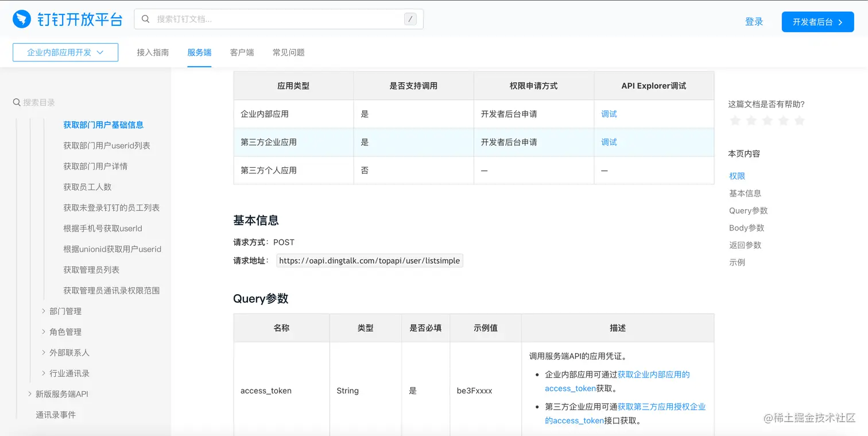Click the 权限申请方式 column header

click(534, 86)
